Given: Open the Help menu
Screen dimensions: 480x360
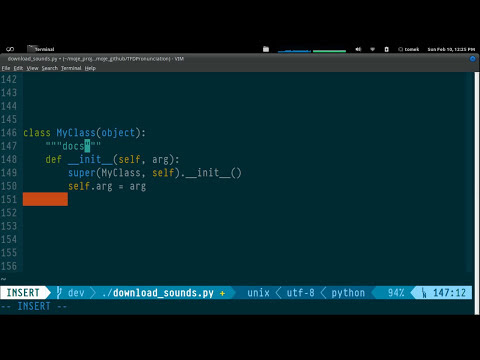Looking at the screenshot, I should click(90, 68).
